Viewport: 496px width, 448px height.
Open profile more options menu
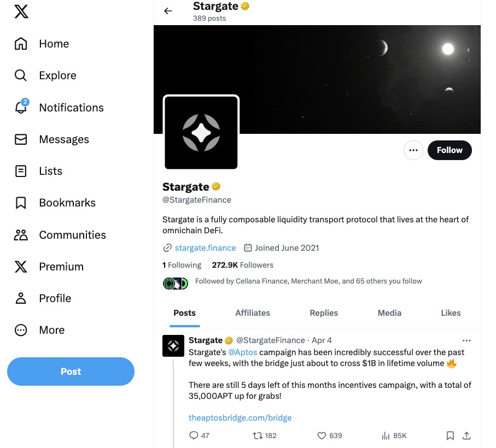point(413,150)
